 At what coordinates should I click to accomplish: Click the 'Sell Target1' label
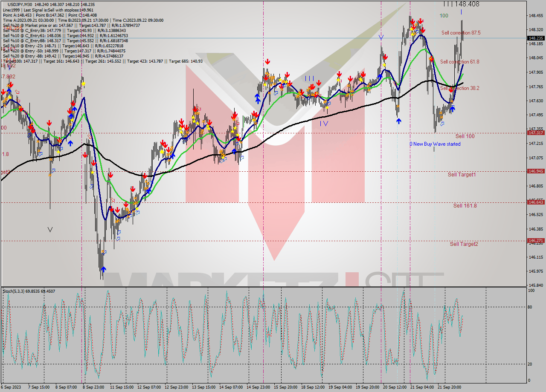pyautogui.click(x=462, y=175)
